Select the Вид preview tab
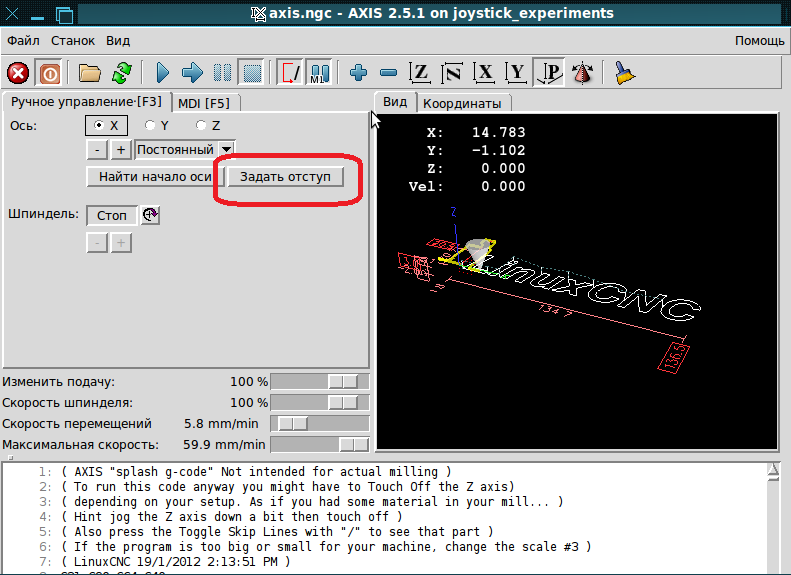The image size is (791, 575). (395, 102)
